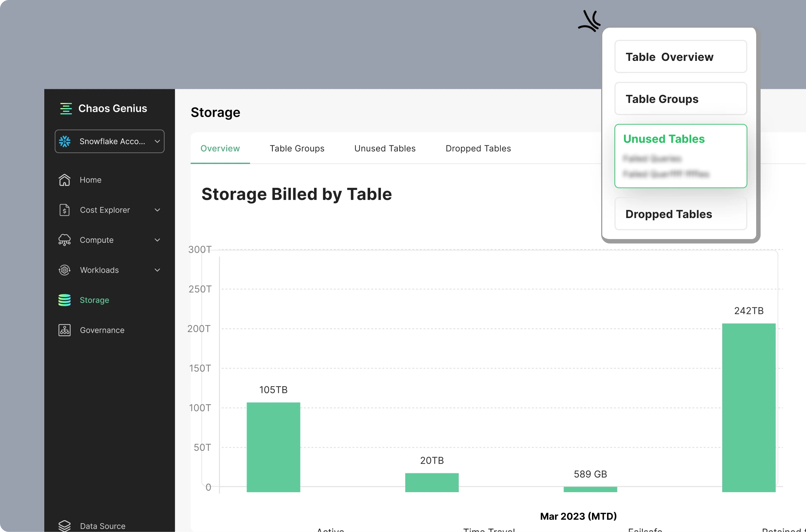Select the Home icon in sidebar
This screenshot has width=806, height=532.
pos(64,180)
